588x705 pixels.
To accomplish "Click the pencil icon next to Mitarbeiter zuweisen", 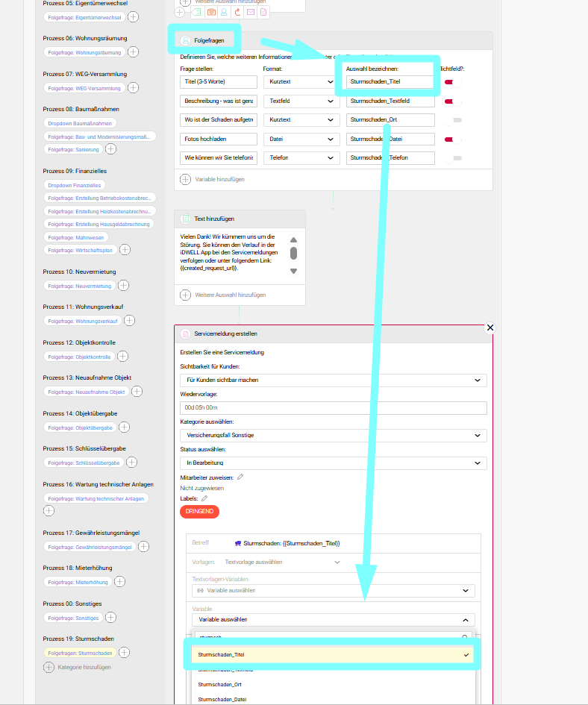I will pos(240,477).
